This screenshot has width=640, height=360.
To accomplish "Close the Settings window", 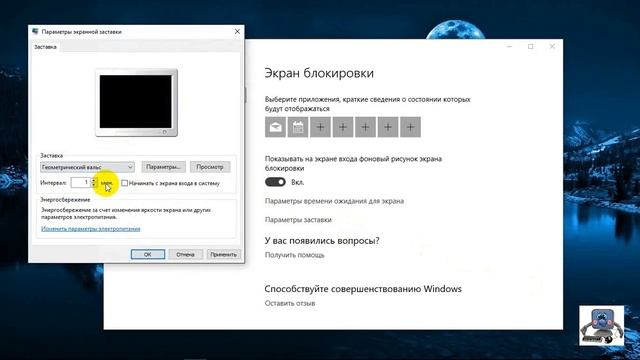I will tap(552, 47).
